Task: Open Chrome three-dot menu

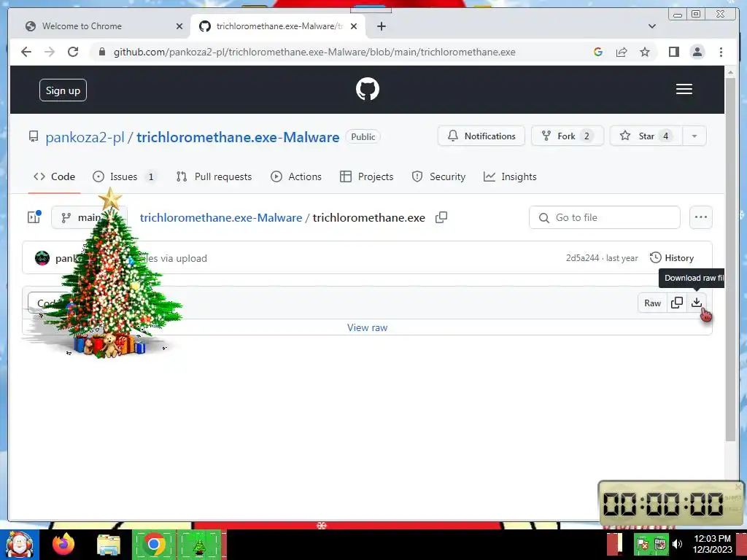Action: [x=721, y=52]
